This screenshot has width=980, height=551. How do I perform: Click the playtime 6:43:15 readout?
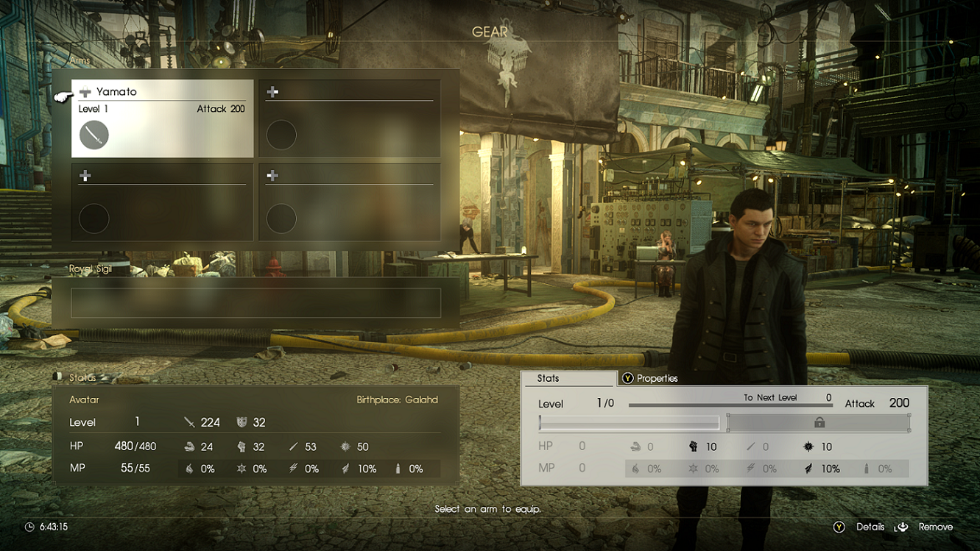(54, 527)
